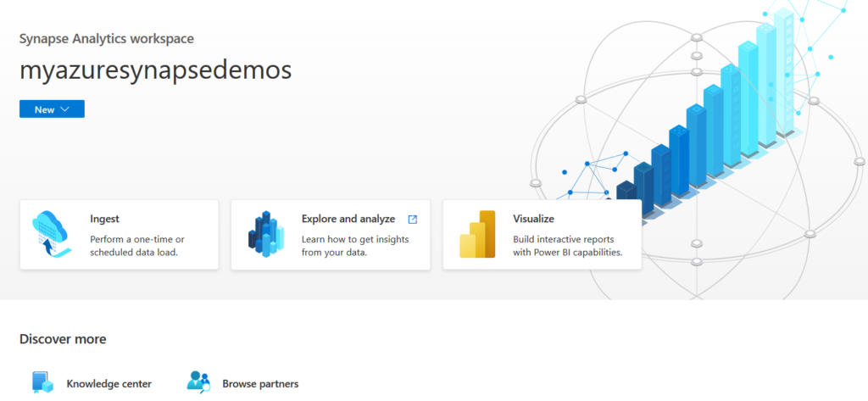Open the Visualize card title
Viewport: 868px width, 401px height.
534,219
